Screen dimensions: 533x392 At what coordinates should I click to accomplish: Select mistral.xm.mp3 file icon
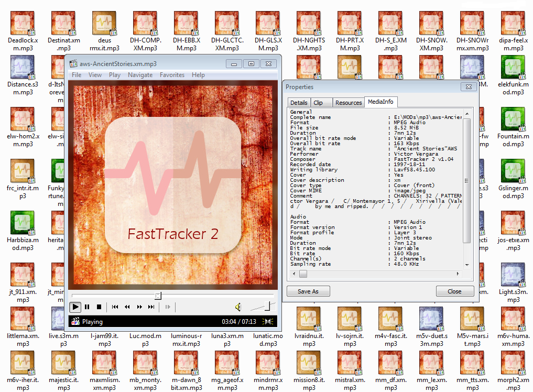point(350,363)
